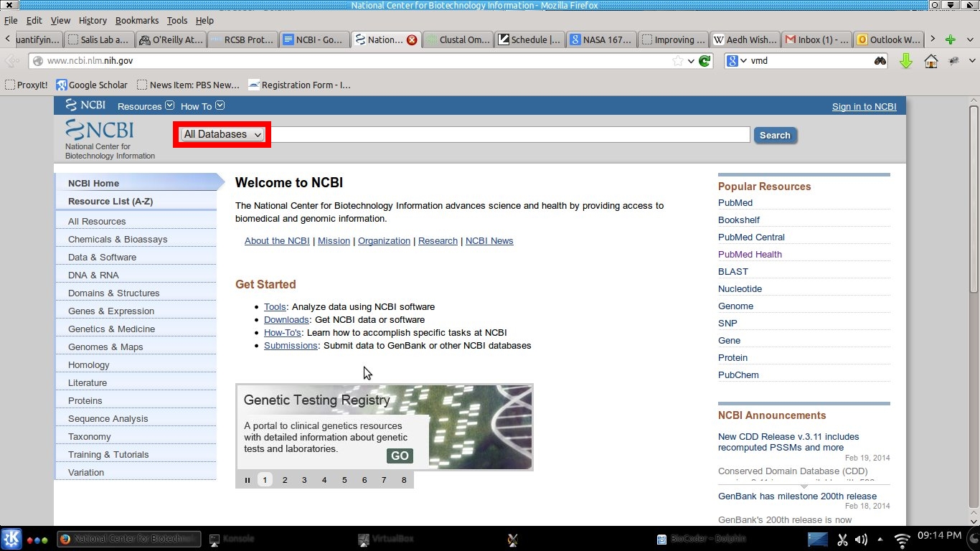
Task: Click the Downloads link under Get Started
Action: 286,319
